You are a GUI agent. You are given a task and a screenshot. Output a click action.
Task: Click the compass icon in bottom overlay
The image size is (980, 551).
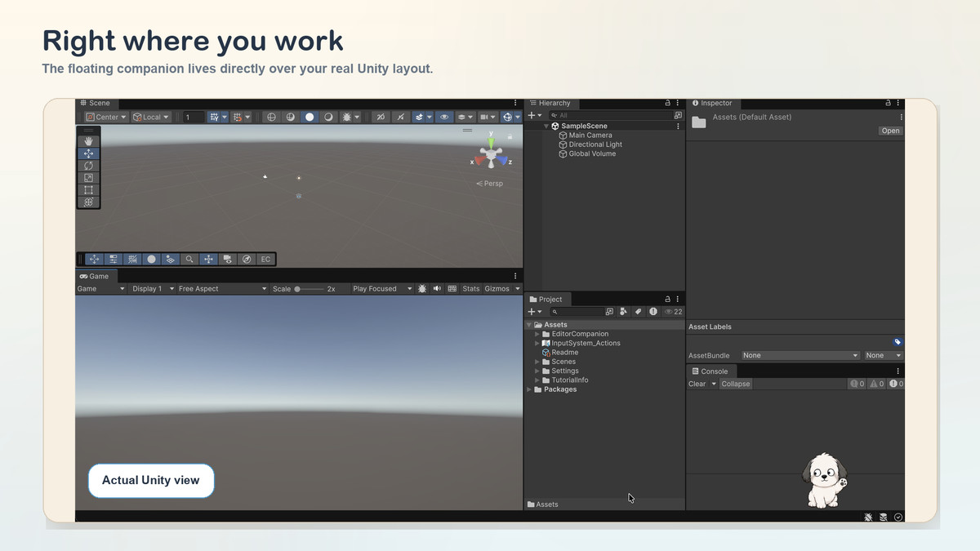247,259
